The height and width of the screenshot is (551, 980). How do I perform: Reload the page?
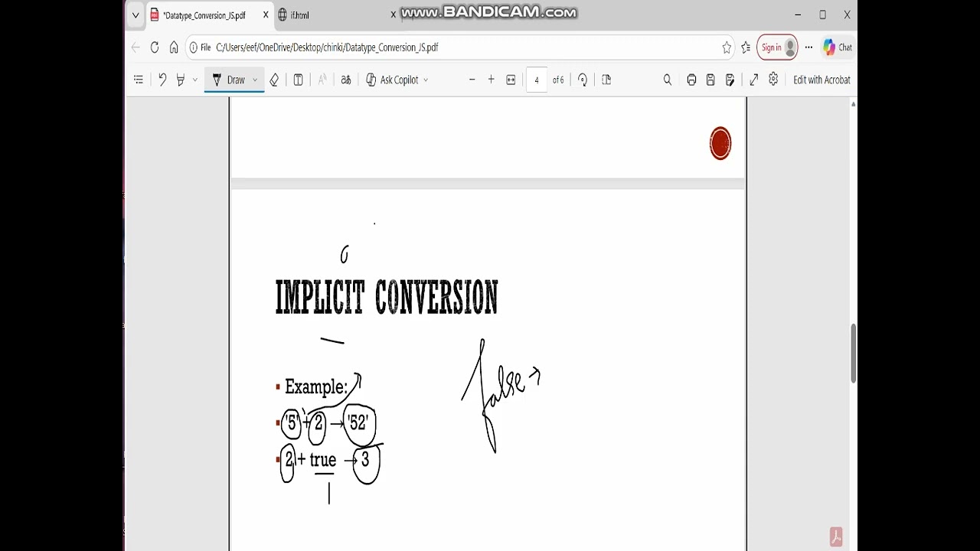point(155,47)
